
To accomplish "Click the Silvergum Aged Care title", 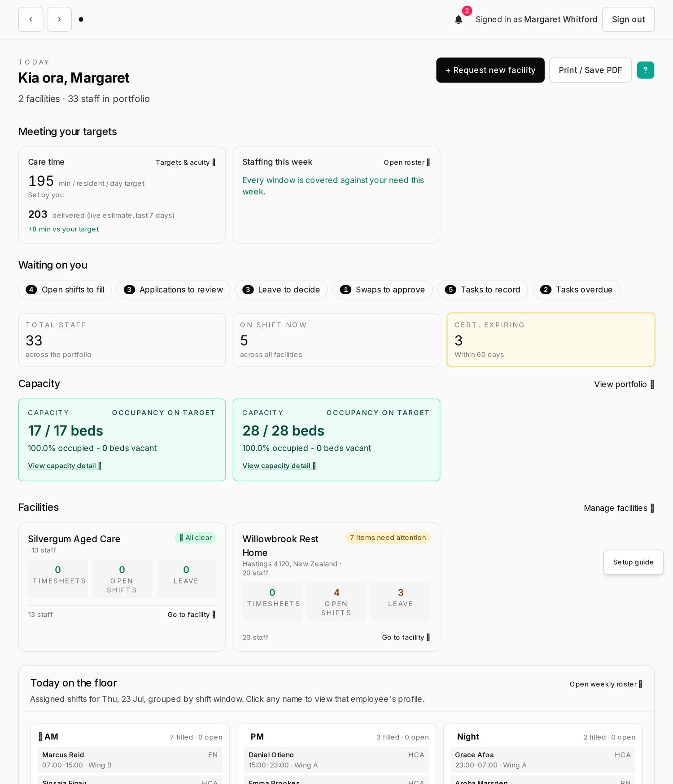I will click(74, 539).
